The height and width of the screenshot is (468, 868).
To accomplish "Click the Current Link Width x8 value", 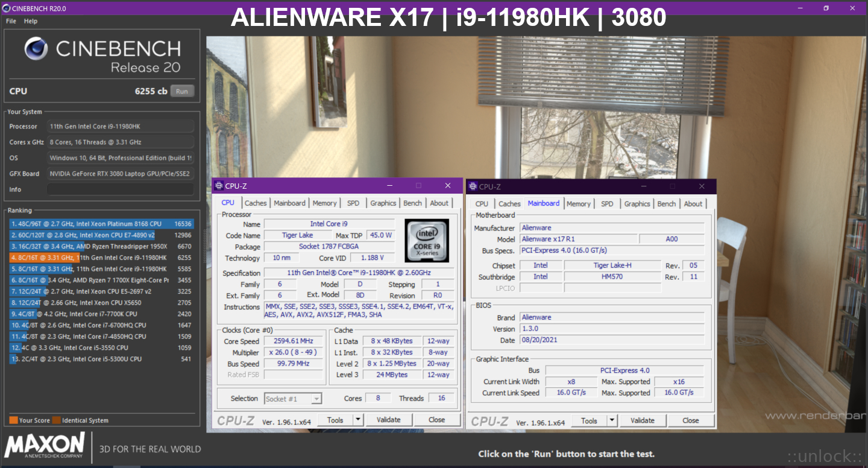I will coord(571,382).
